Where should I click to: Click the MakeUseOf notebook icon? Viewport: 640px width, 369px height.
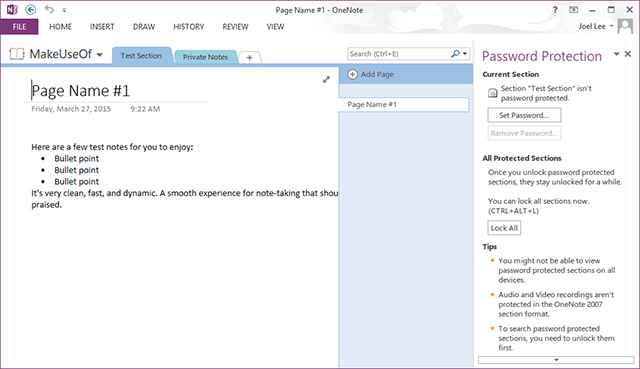17,54
